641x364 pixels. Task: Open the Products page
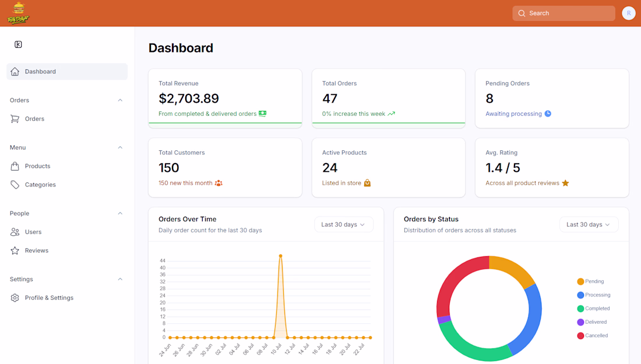pos(67,166)
